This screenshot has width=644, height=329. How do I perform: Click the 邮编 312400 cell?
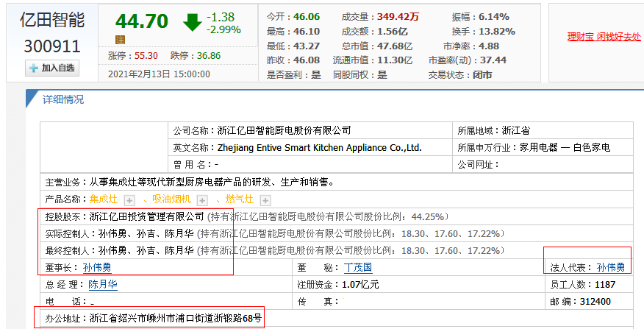point(589,302)
